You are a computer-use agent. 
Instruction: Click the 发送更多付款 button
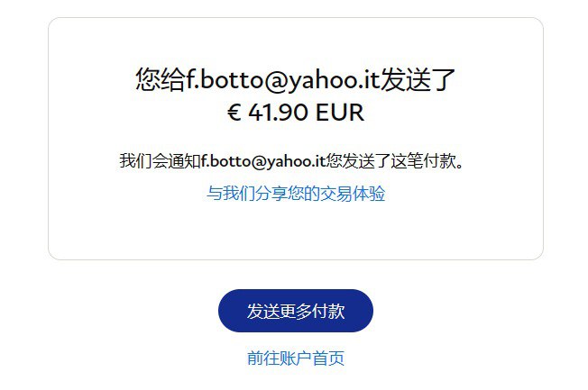tap(296, 311)
